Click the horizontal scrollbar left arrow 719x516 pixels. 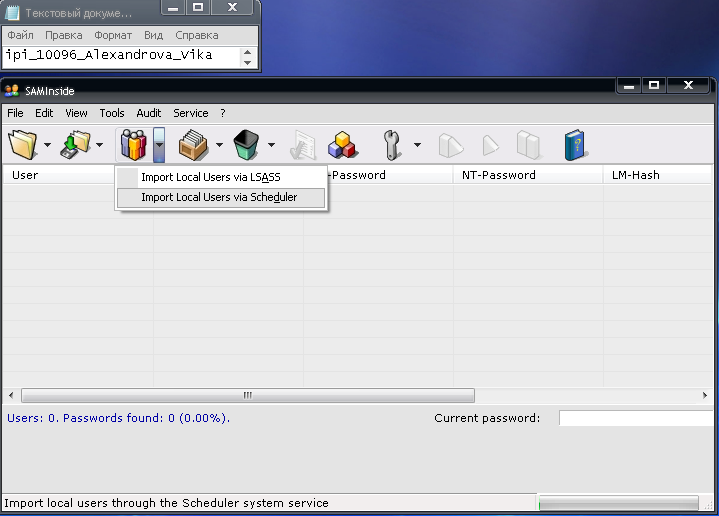pos(11,395)
